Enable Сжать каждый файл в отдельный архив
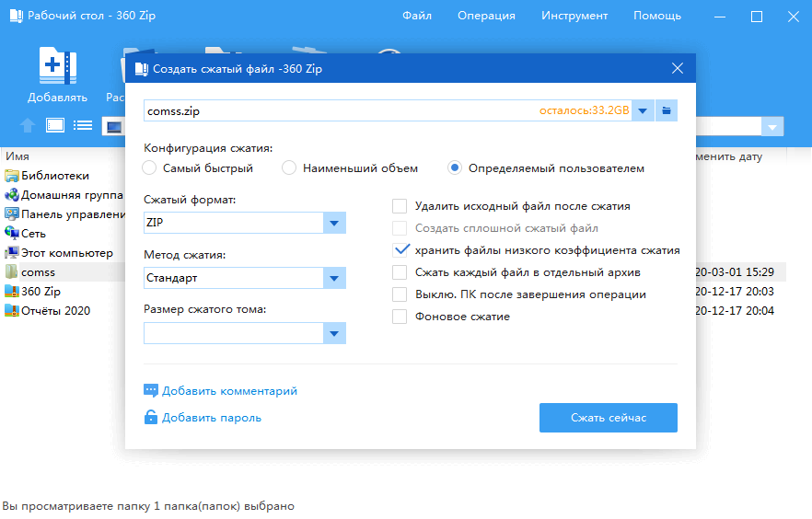812x519 pixels. pyautogui.click(x=400, y=272)
